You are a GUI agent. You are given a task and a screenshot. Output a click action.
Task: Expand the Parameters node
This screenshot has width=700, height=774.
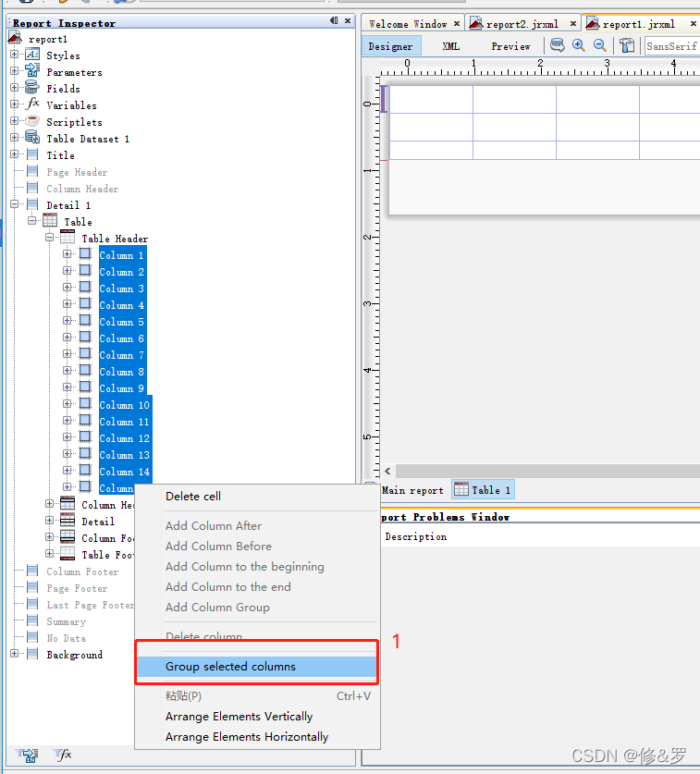(14, 71)
